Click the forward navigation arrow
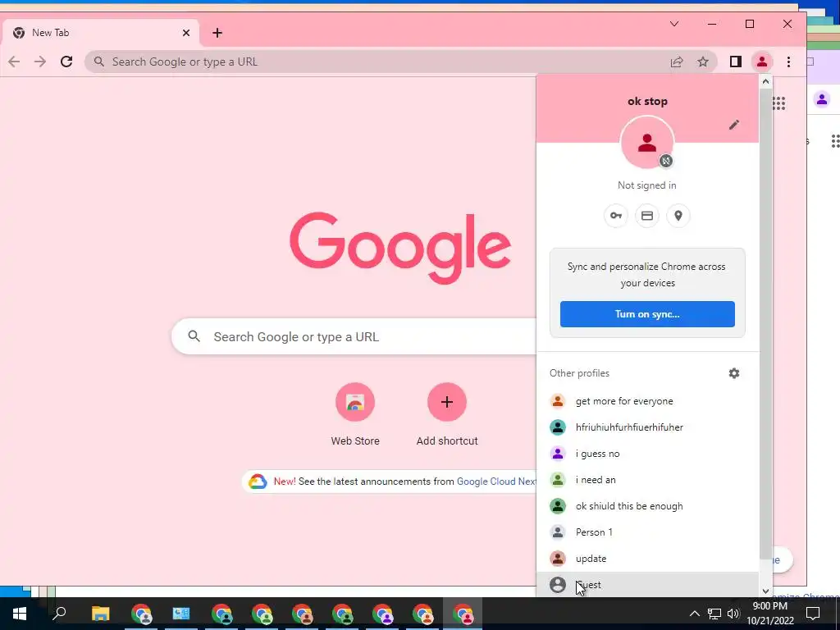Image resolution: width=840 pixels, height=630 pixels. (40, 62)
